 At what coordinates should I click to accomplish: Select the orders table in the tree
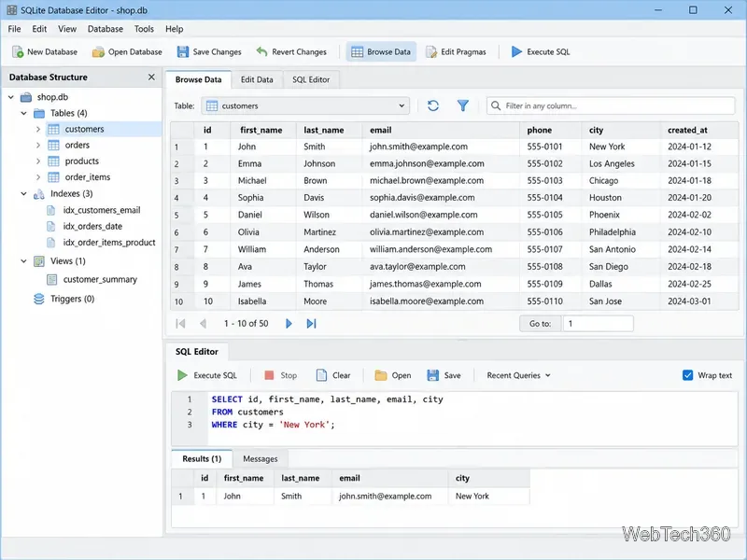[x=78, y=145]
